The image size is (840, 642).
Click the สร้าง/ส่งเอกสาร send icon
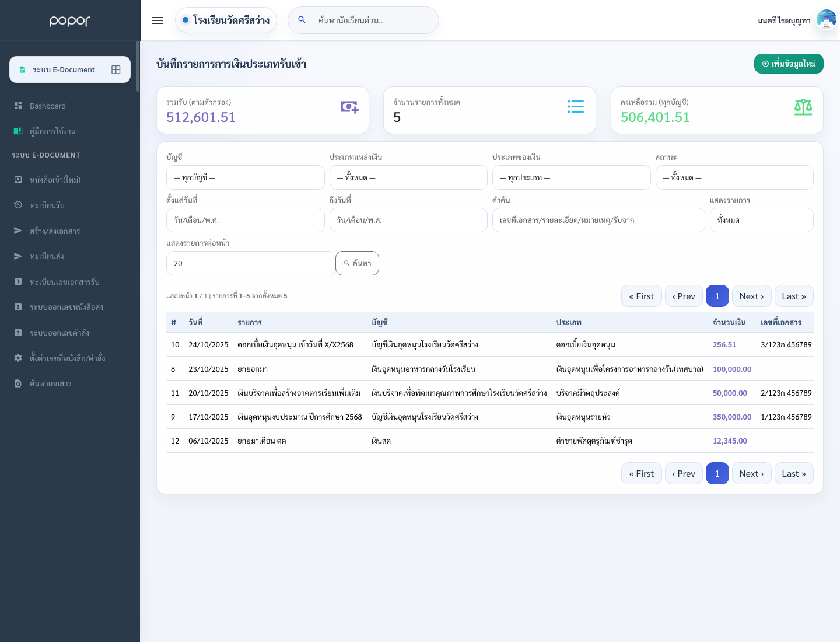[x=18, y=231]
